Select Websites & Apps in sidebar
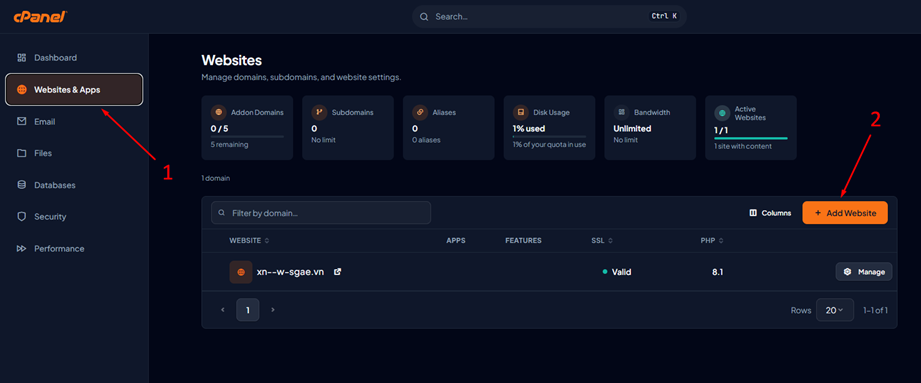This screenshot has height=383, width=921. click(x=74, y=89)
